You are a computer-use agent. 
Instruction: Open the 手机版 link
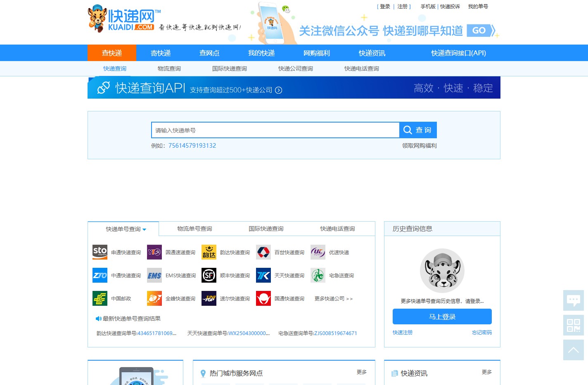point(428,7)
